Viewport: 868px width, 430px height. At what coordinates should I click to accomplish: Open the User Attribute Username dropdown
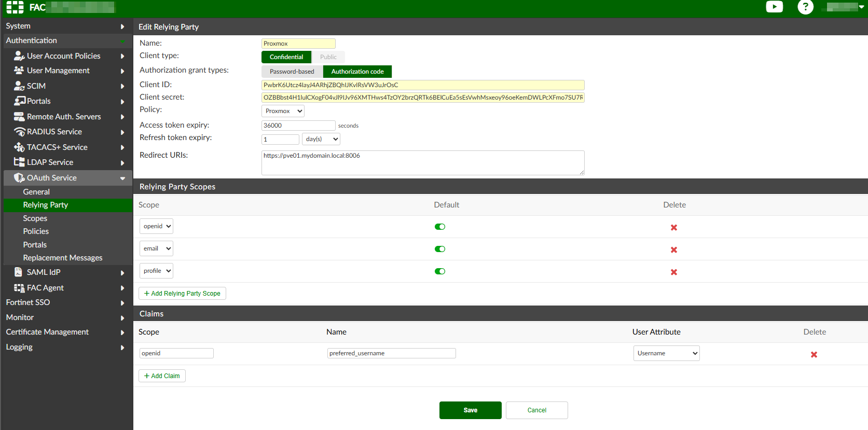pos(666,353)
